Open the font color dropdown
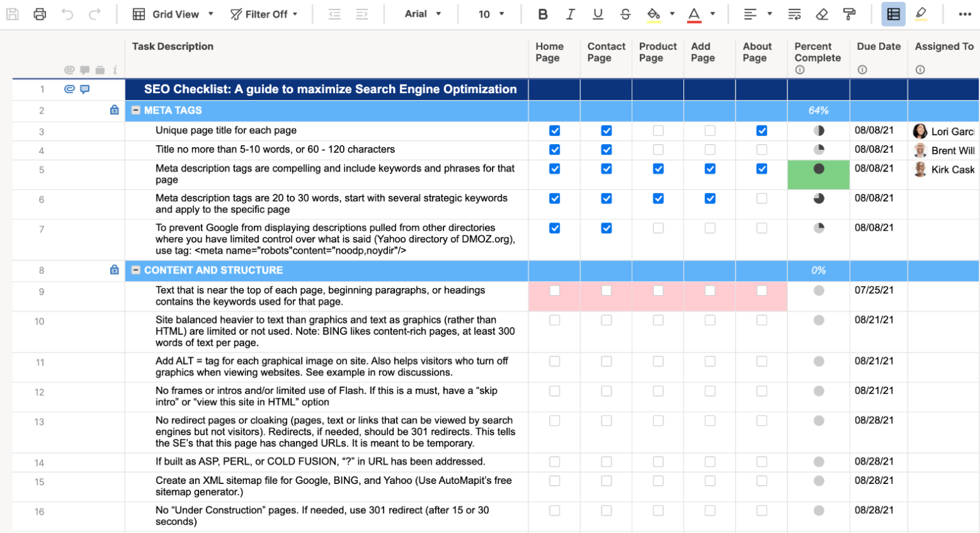 tap(713, 13)
